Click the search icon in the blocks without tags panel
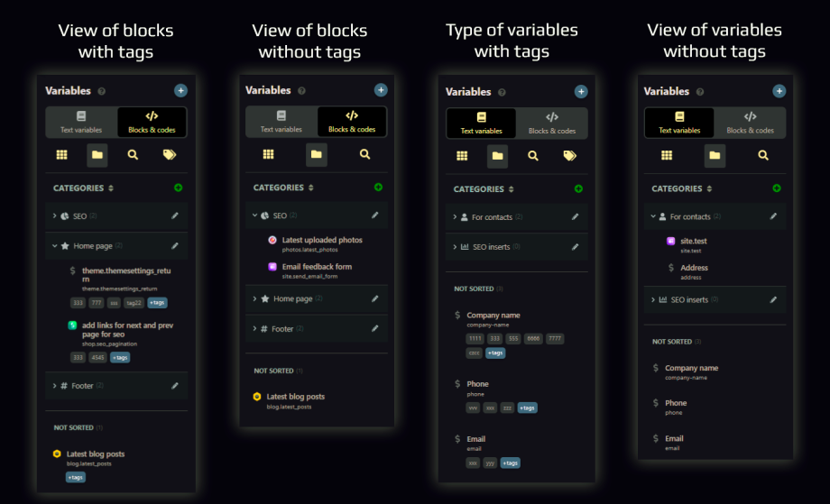This screenshot has height=504, width=830. click(x=364, y=154)
